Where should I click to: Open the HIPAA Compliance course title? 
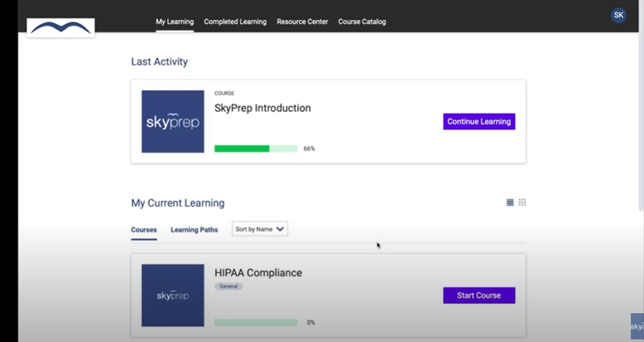(x=258, y=273)
